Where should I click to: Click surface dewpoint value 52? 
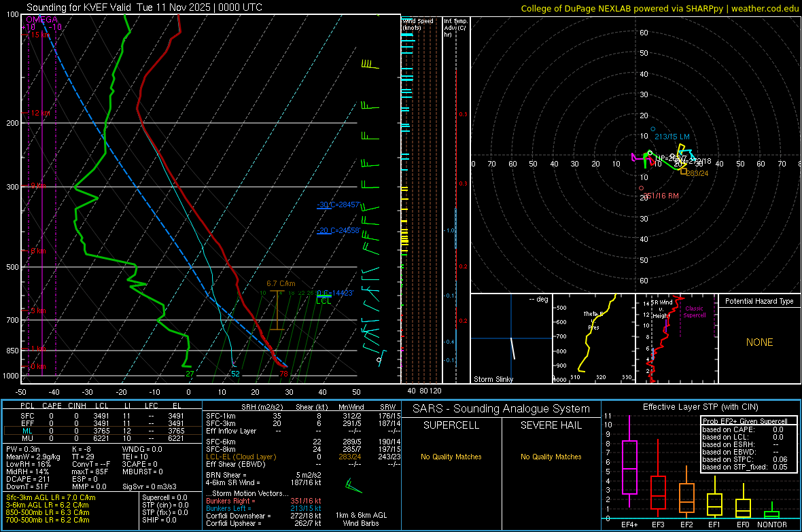(x=235, y=374)
